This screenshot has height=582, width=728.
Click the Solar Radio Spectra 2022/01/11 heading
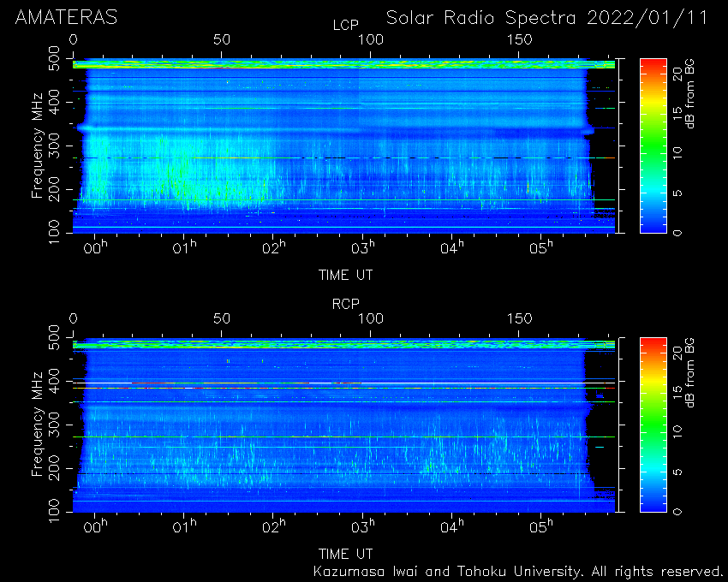point(547,18)
